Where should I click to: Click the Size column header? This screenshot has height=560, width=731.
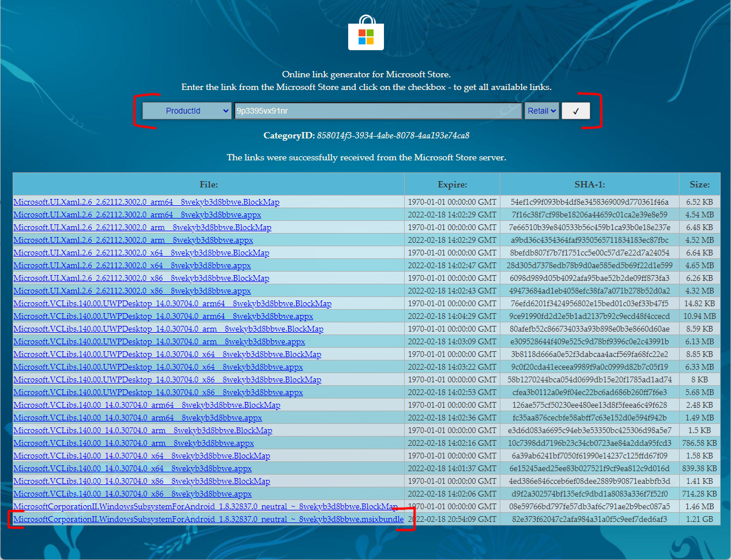[x=700, y=185]
